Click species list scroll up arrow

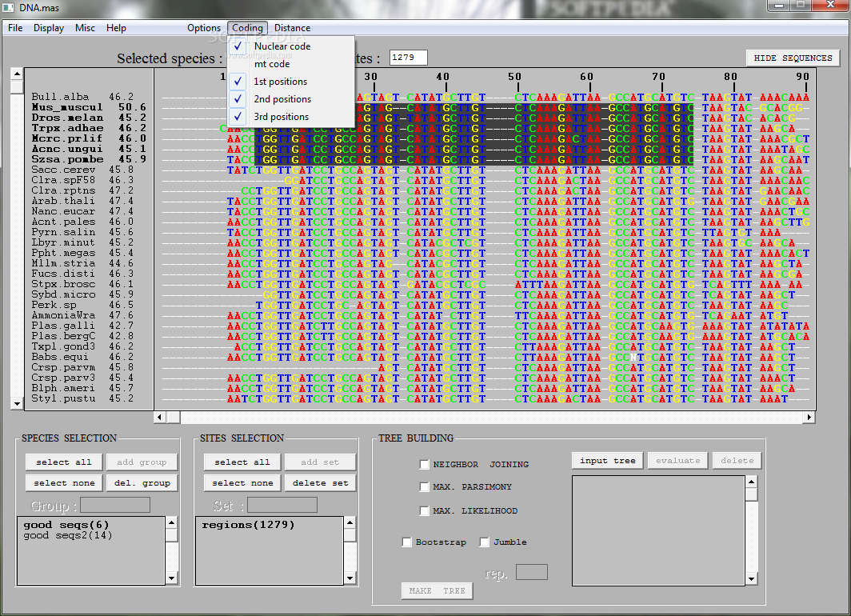tap(17, 74)
